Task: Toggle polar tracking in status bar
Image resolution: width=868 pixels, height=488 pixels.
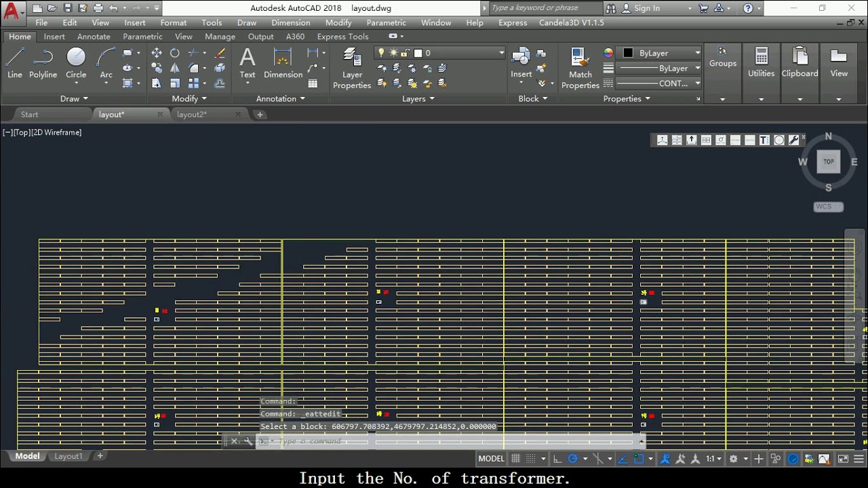Action: coord(573,459)
